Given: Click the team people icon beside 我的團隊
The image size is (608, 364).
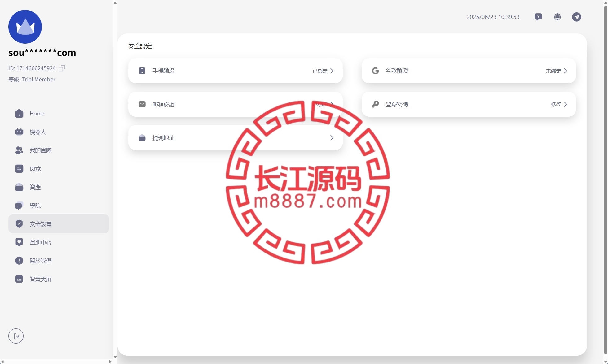Looking at the screenshot, I should click(x=19, y=150).
